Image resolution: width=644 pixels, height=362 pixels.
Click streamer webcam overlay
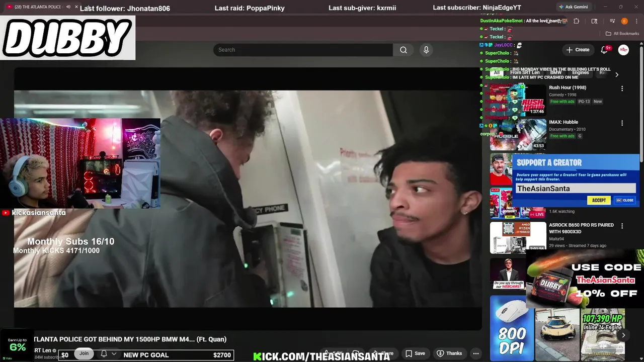pos(80,163)
